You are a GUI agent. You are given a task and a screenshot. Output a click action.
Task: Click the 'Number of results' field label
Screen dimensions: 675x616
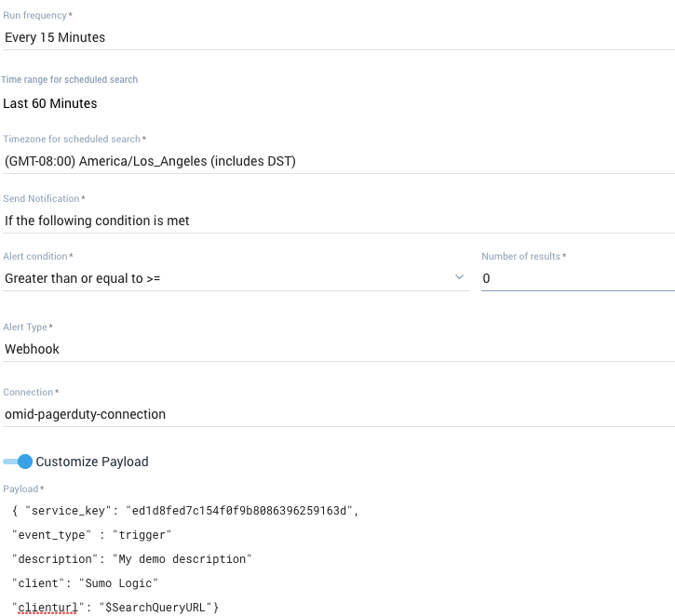tap(523, 256)
